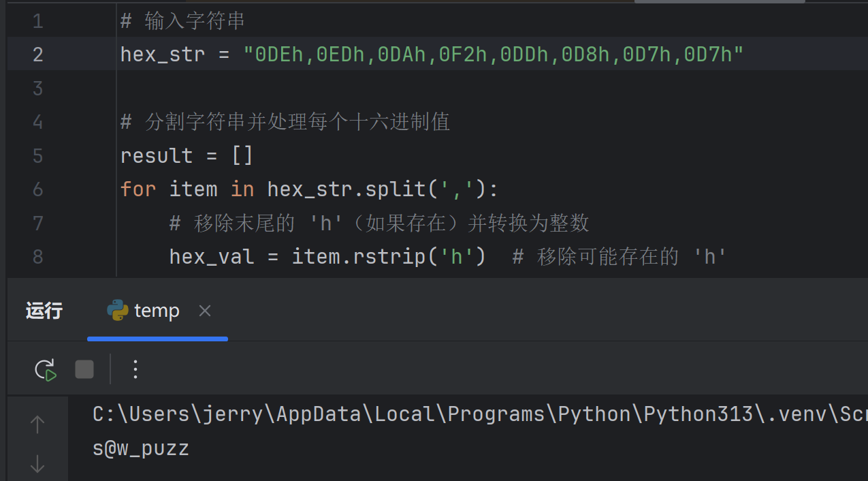The height and width of the screenshot is (481, 868).
Task: Select the temp run tab
Action: click(157, 311)
